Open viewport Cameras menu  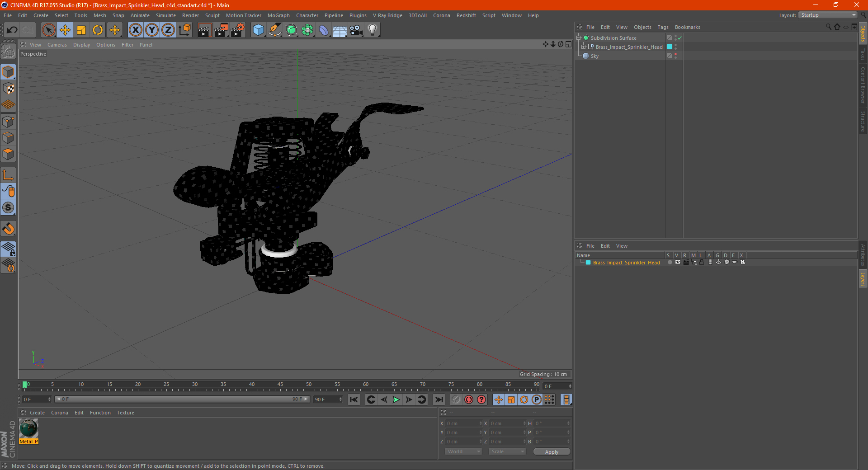click(x=57, y=45)
